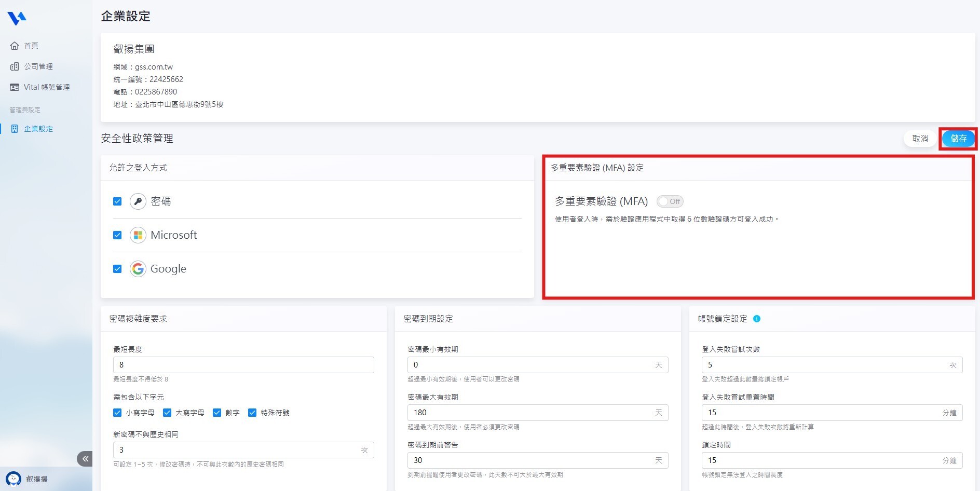Click info icon beside 帳號鎖定設定

tap(757, 319)
